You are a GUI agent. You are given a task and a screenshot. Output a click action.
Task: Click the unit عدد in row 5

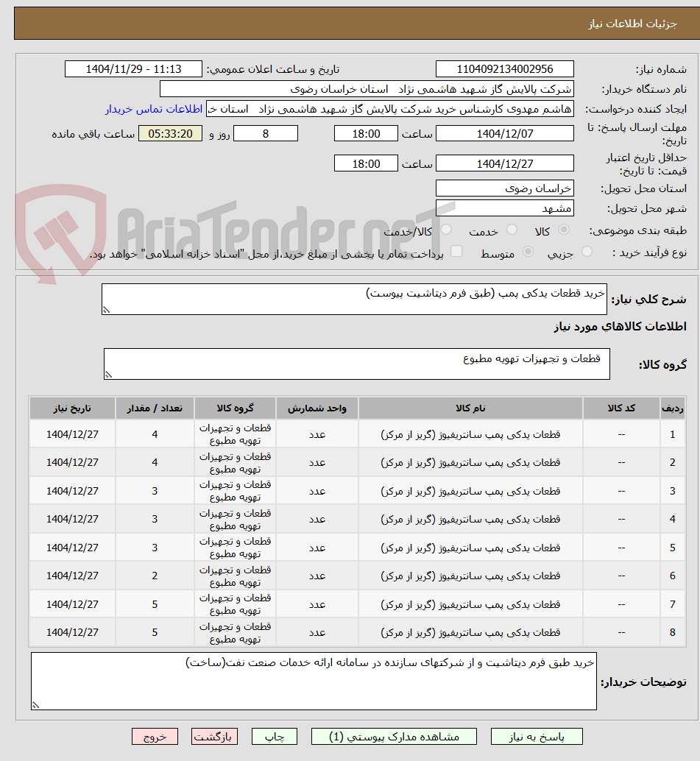click(x=317, y=548)
